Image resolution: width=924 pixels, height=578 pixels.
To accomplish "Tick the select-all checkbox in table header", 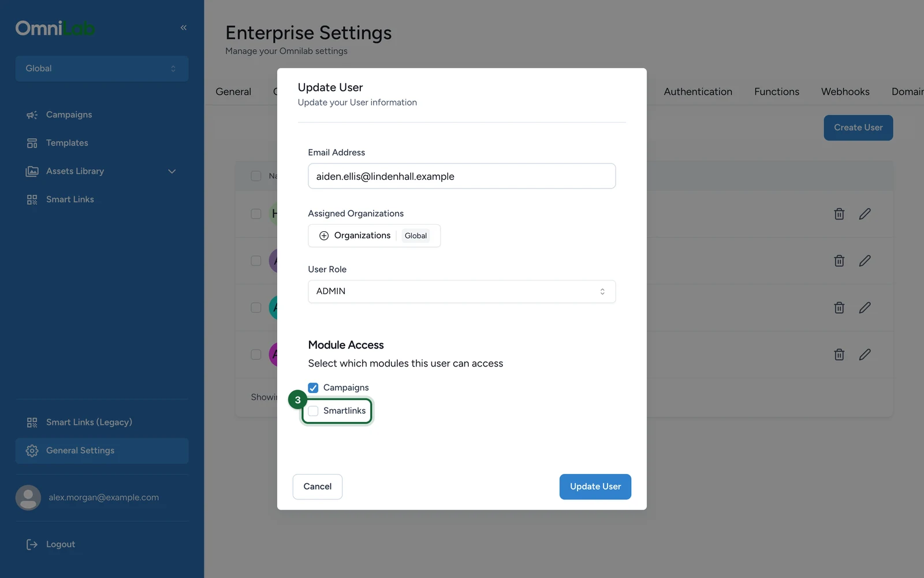I will [256, 176].
